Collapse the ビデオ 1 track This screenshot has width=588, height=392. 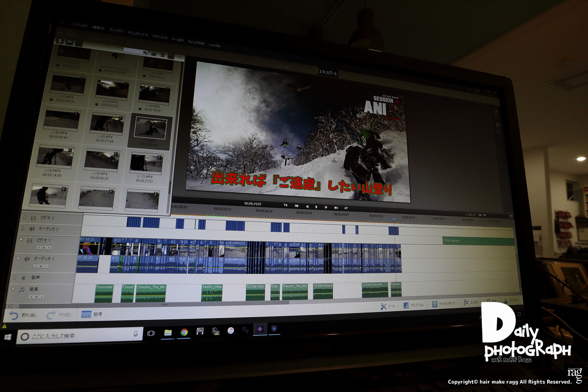click(21, 240)
